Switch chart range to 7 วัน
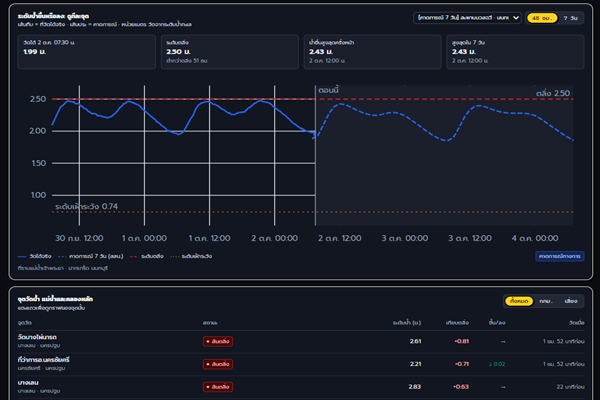This screenshot has width=600, height=400. pos(570,18)
